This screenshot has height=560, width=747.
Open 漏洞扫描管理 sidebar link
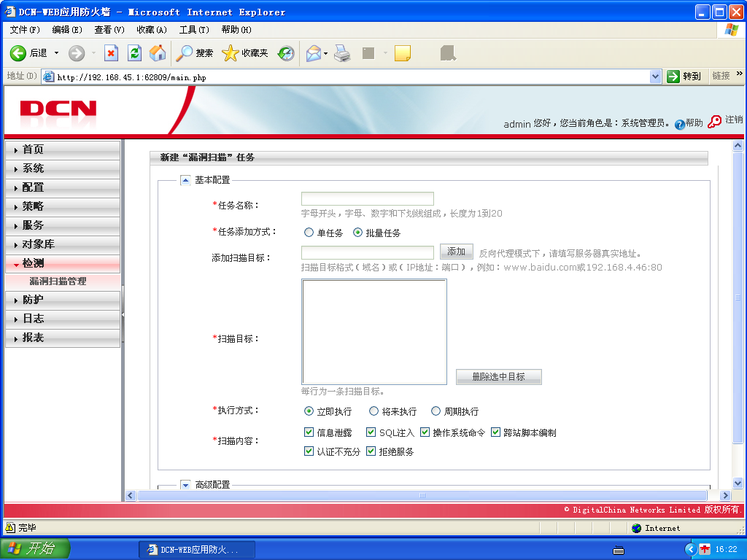[x=58, y=281]
